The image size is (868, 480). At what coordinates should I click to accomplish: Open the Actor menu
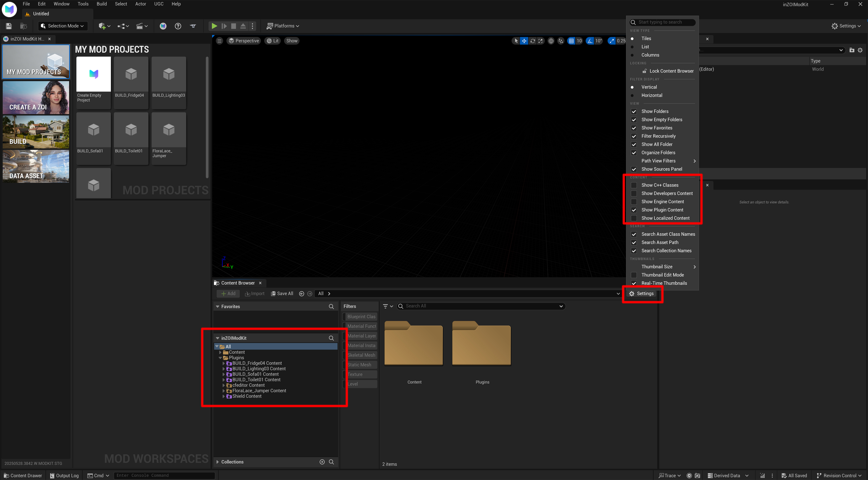point(140,4)
